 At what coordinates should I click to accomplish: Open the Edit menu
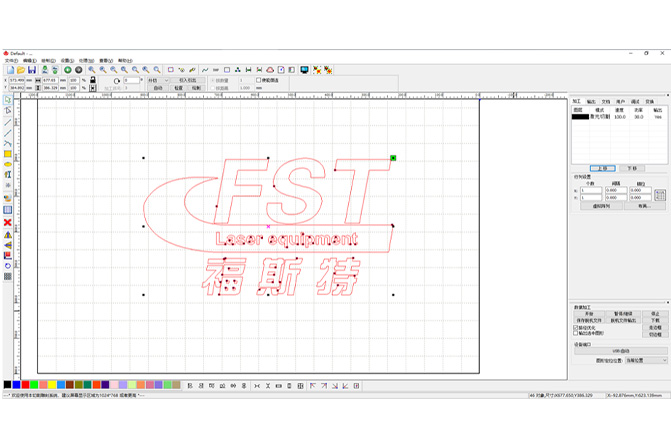click(x=29, y=61)
